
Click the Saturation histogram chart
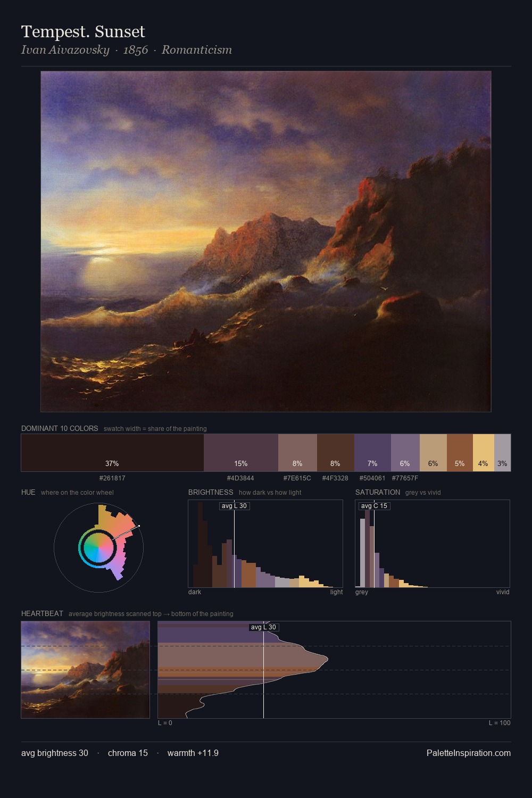(x=433, y=544)
